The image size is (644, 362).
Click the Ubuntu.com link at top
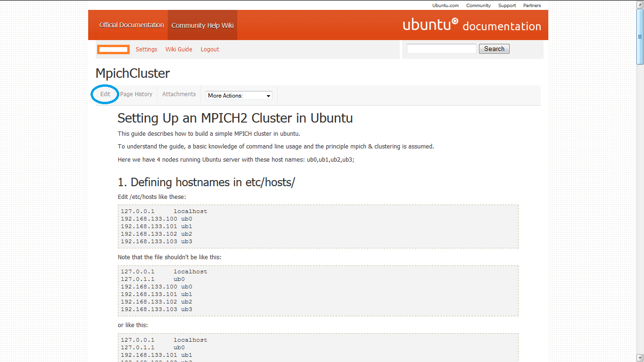(x=446, y=6)
